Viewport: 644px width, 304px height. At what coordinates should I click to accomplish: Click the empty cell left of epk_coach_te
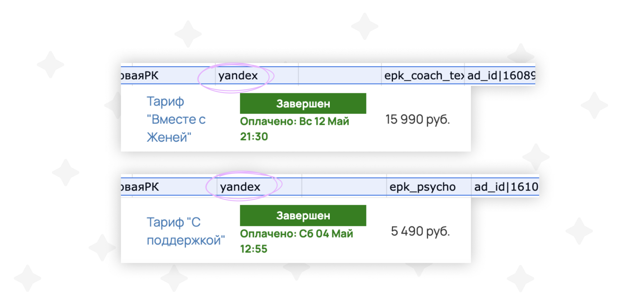[340, 76]
